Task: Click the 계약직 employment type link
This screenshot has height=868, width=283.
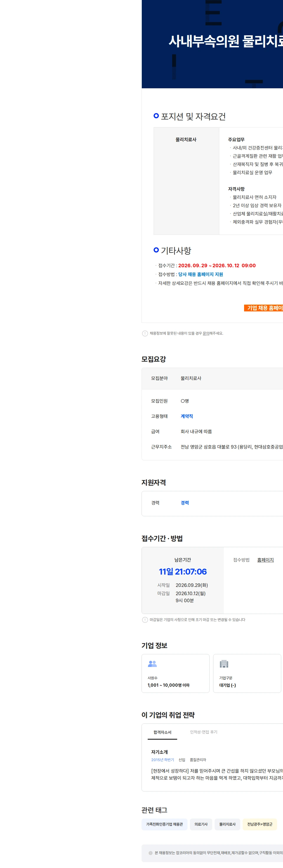Action: point(187,416)
